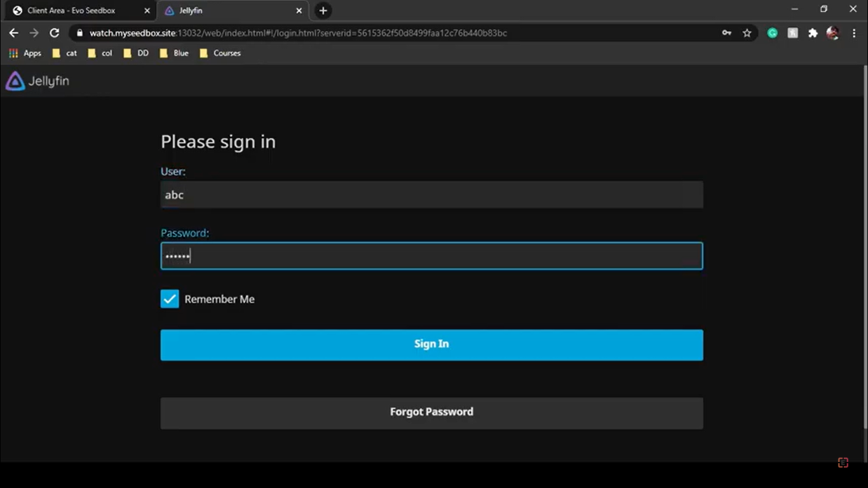The height and width of the screenshot is (488, 868).
Task: Click the password manager key icon
Action: click(x=726, y=32)
